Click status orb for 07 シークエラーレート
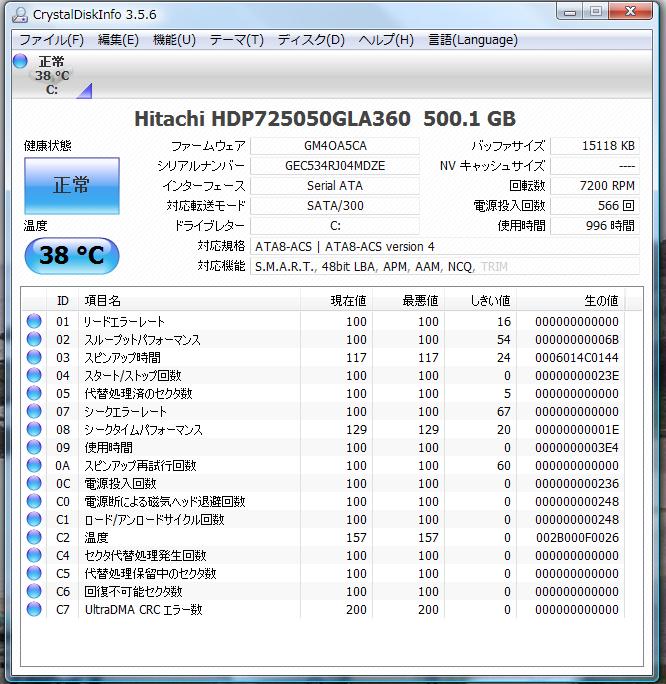 pos(34,411)
